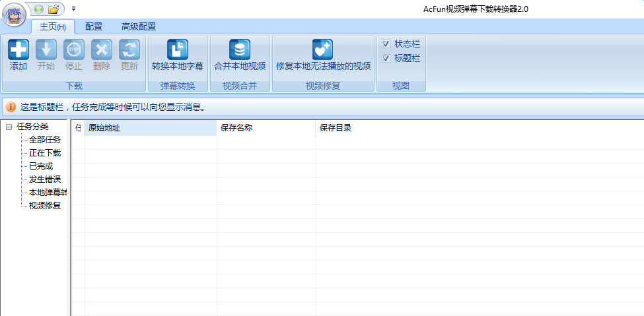
Task: Click the 停止 (Stop) icon
Action: point(74,49)
